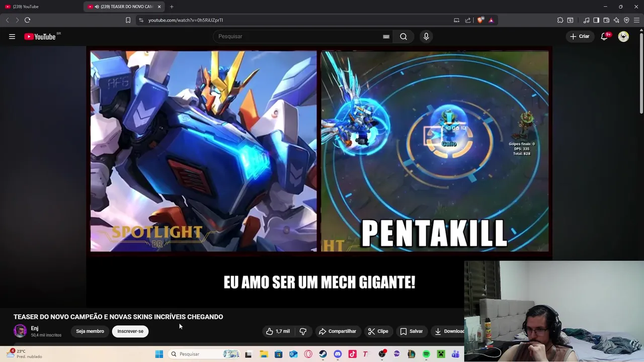Open the Enj channel avatar
Viewport: 644px width, 362px height.
20,331
